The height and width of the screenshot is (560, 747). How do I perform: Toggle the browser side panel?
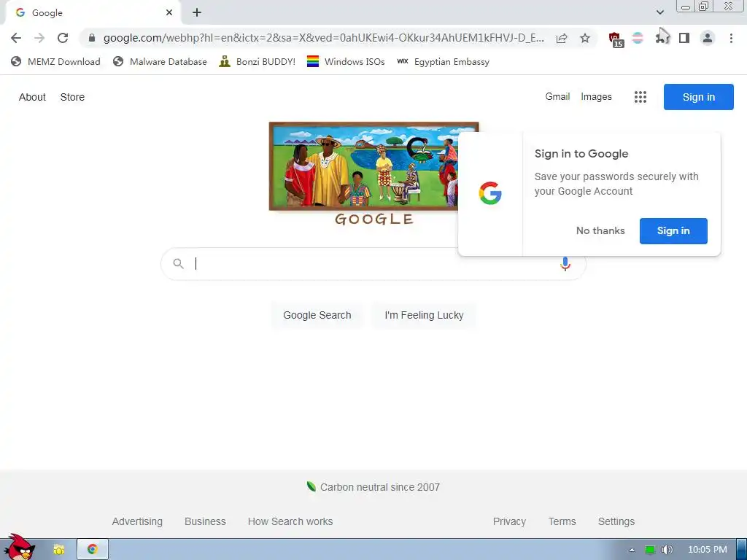click(684, 38)
